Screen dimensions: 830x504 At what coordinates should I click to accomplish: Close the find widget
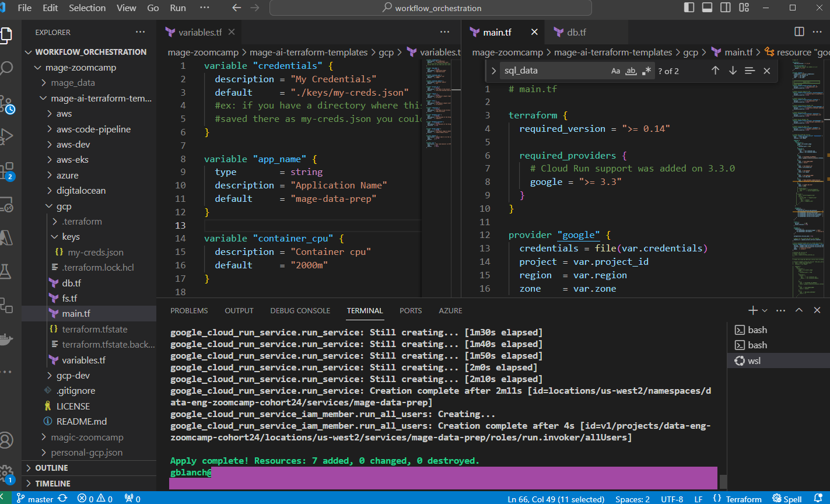[x=767, y=71]
